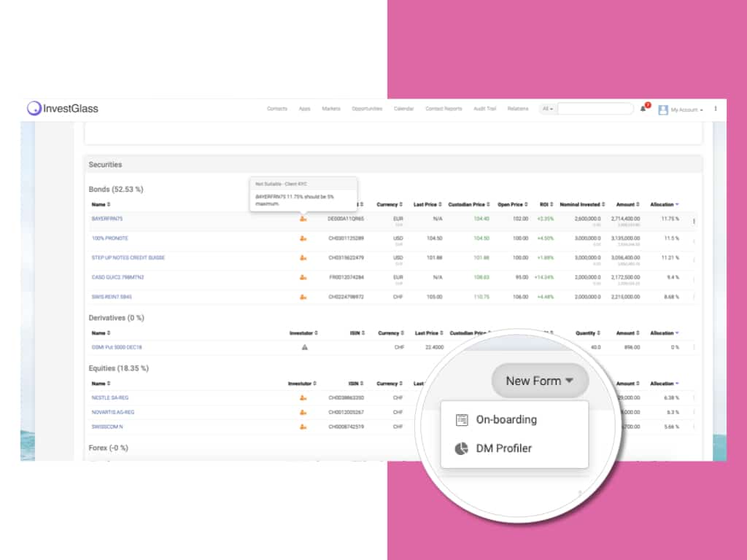The height and width of the screenshot is (560, 747).
Task: Open the Put option link in Derivatives
Action: tap(117, 348)
